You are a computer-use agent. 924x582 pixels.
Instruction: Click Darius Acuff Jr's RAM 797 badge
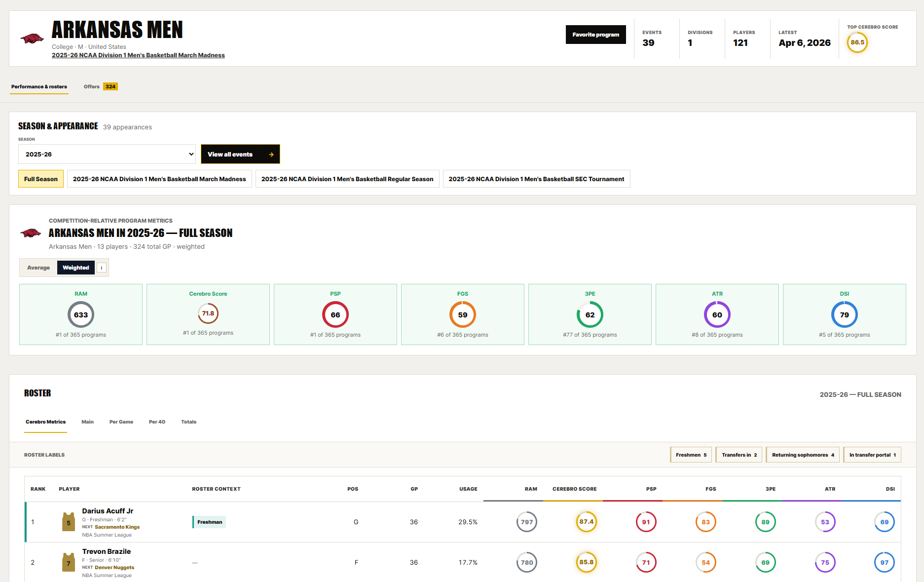(527, 522)
